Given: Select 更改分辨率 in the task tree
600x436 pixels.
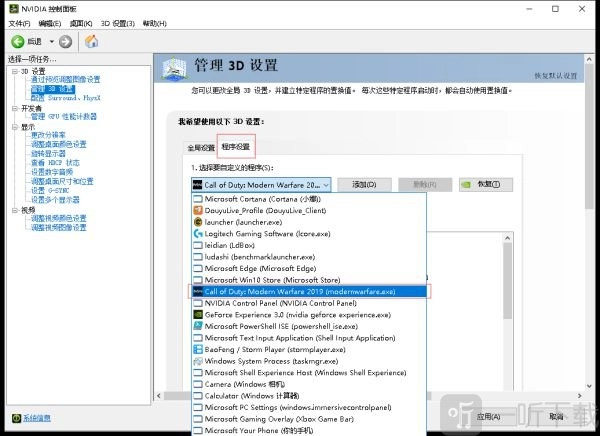Looking at the screenshot, I should pyautogui.click(x=48, y=135).
